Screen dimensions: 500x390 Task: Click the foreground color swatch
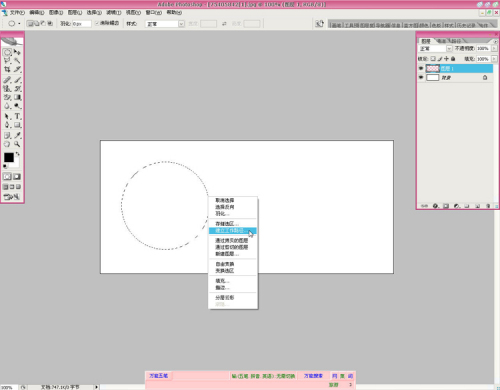pyautogui.click(x=9, y=157)
